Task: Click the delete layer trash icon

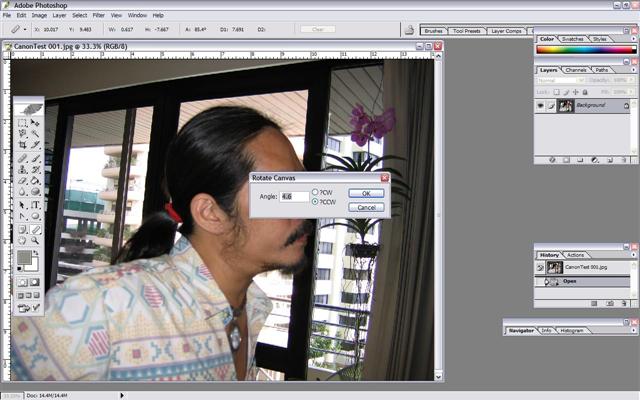Action: (623, 160)
